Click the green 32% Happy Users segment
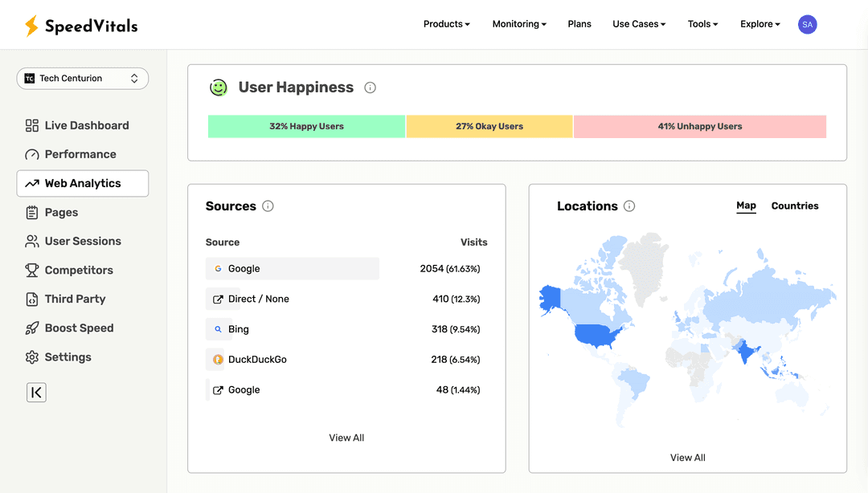The image size is (868, 493). coord(306,126)
